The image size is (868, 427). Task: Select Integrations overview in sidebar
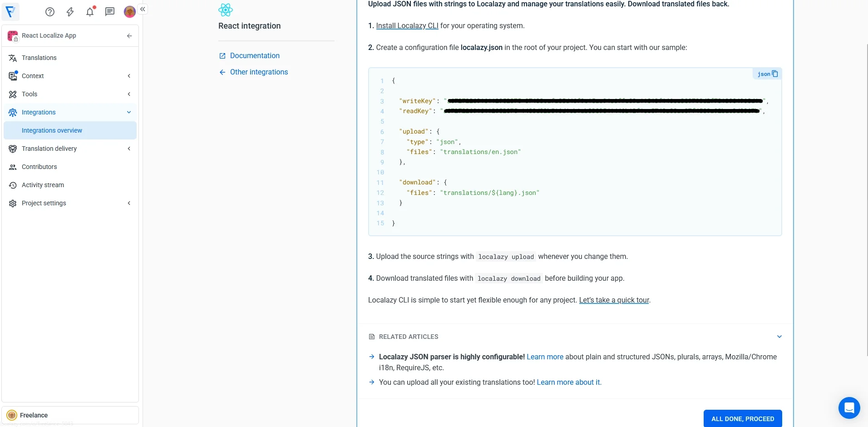70,130
